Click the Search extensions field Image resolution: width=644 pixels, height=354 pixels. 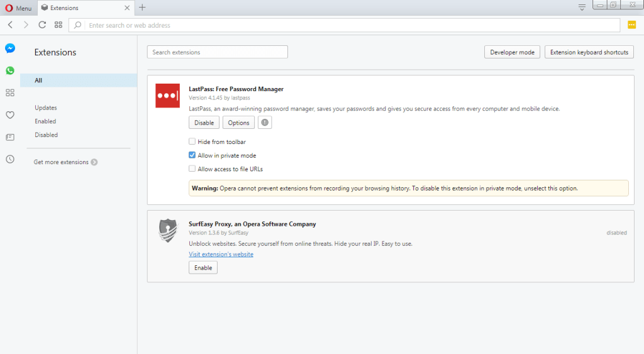point(217,52)
